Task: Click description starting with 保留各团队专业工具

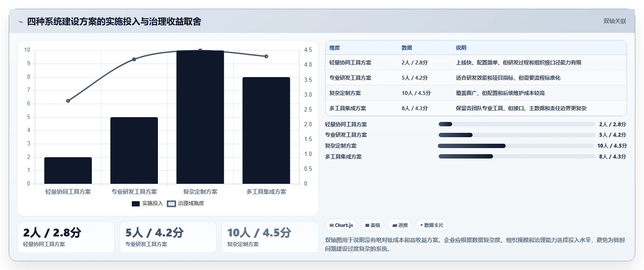Action: 521,108
